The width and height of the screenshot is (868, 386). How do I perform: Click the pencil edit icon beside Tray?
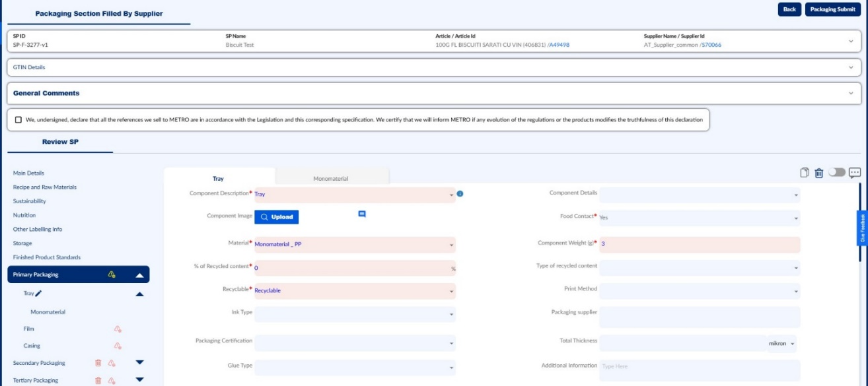[39, 294]
